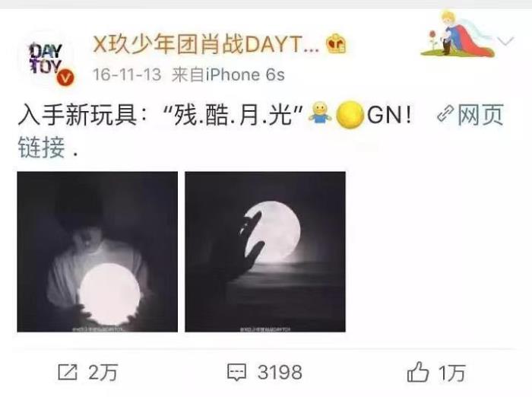Open the 3198 comments
The width and height of the screenshot is (532, 397).
point(280,373)
